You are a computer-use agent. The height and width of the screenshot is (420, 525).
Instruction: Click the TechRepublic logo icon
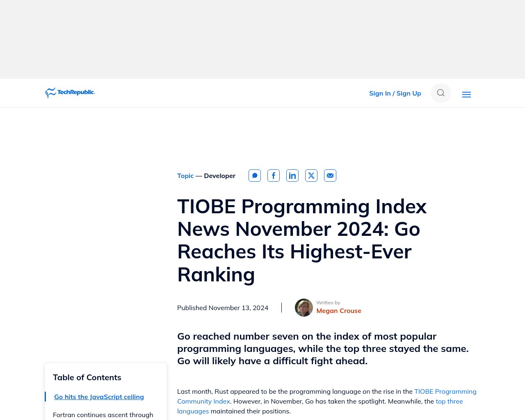(50, 93)
